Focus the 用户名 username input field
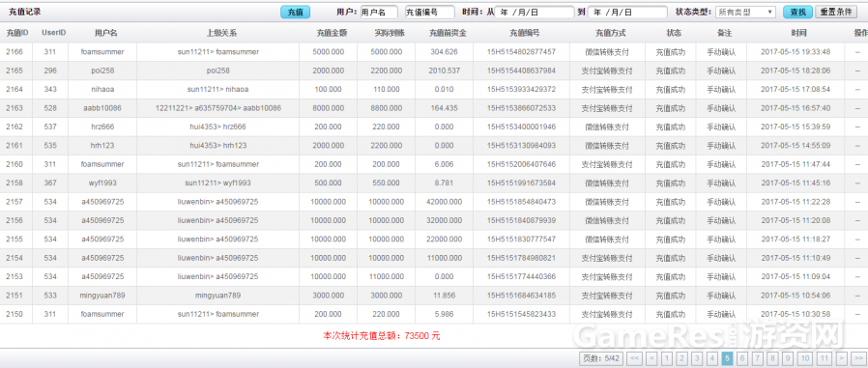Image resolution: width=868 pixels, height=368 pixels. 379,13
